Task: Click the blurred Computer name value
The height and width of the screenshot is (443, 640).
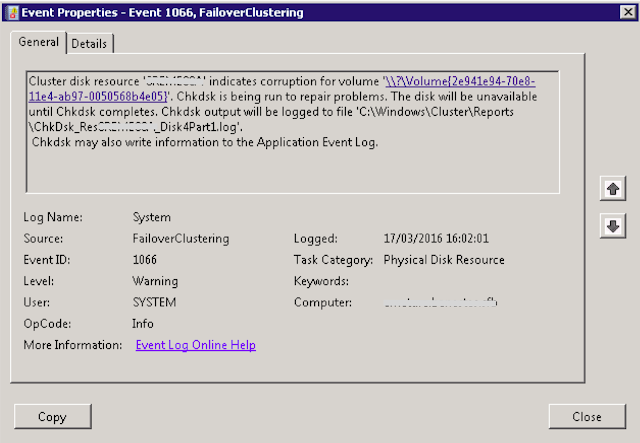Action: coord(441,303)
